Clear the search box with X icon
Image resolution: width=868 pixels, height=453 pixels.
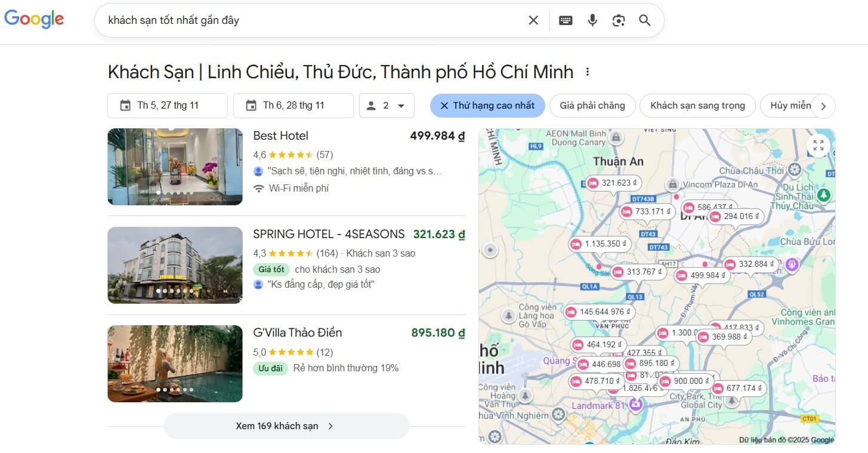[x=533, y=20]
